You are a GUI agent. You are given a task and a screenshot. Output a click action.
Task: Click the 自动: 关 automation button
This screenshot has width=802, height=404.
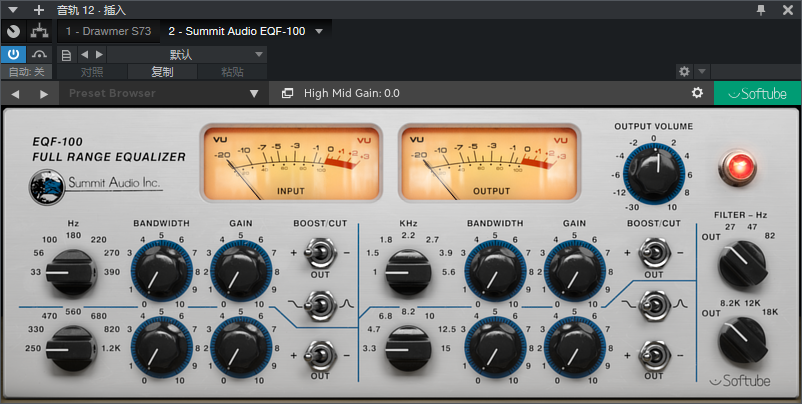coord(26,72)
